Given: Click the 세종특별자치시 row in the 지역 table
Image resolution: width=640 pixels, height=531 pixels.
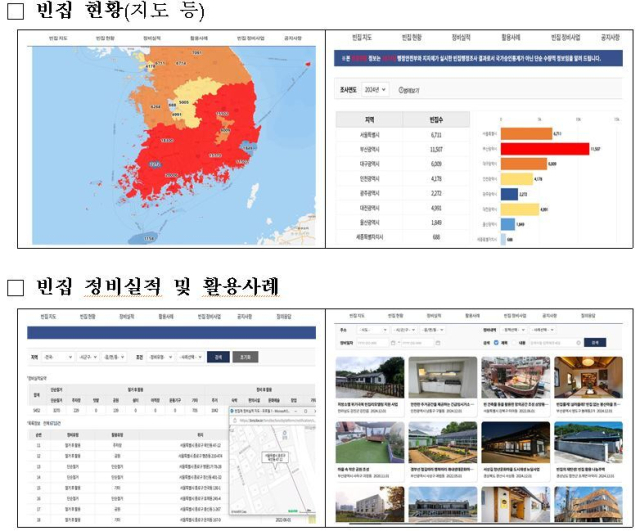Looking at the screenshot, I should (403, 237).
